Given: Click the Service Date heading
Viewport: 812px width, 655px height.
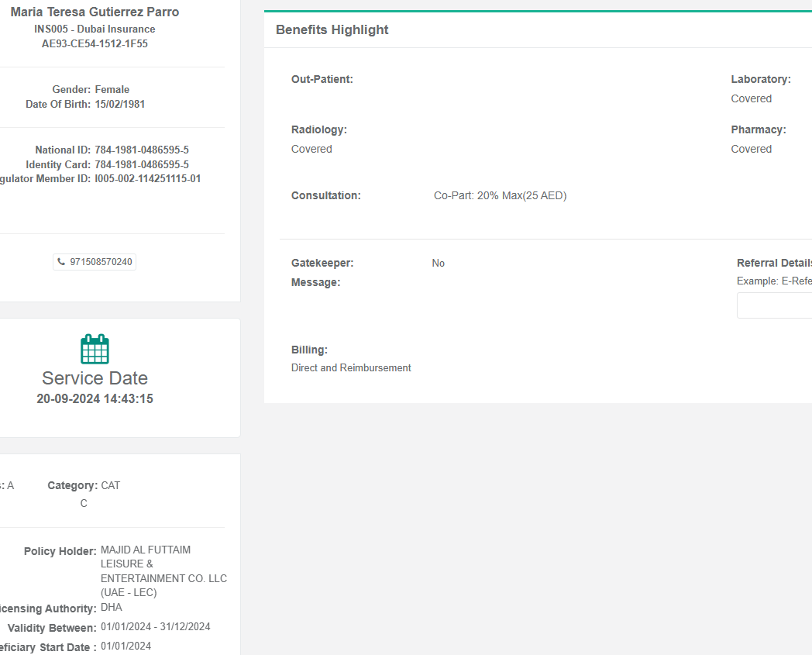Looking at the screenshot, I should [x=95, y=378].
